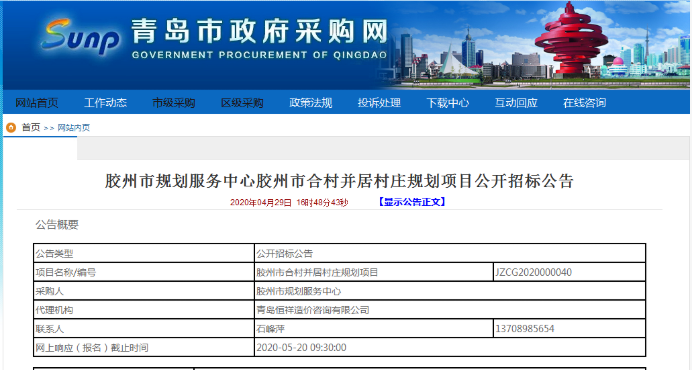Click project number JZCG2020000040 cell

(x=569, y=272)
